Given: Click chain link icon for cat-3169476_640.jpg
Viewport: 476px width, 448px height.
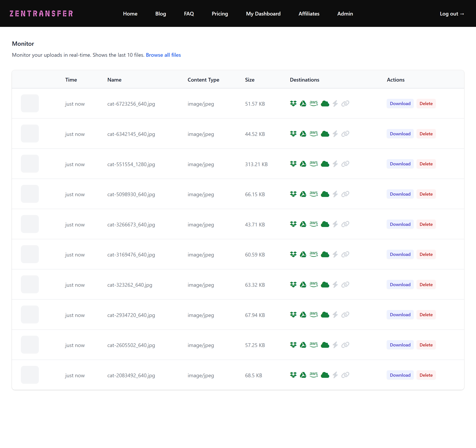Looking at the screenshot, I should 345,254.
